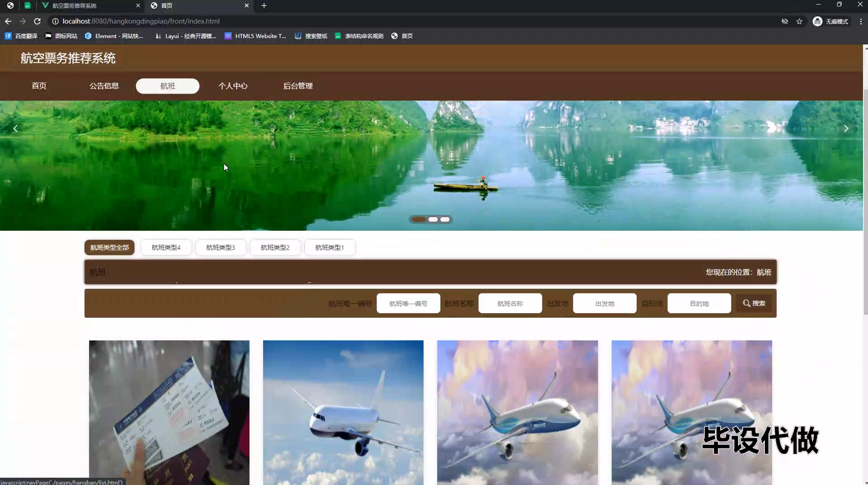Click the 航空票务推荐系统 site title
The width and height of the screenshot is (868, 485).
click(68, 58)
